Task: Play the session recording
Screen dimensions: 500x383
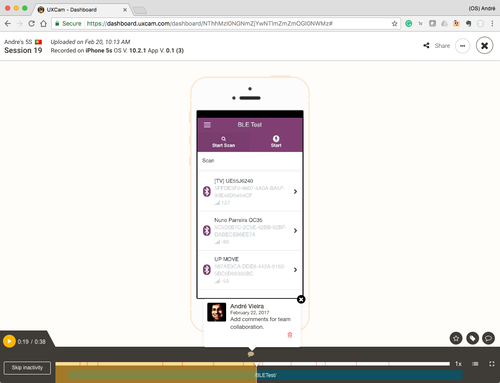Action: coord(9,341)
